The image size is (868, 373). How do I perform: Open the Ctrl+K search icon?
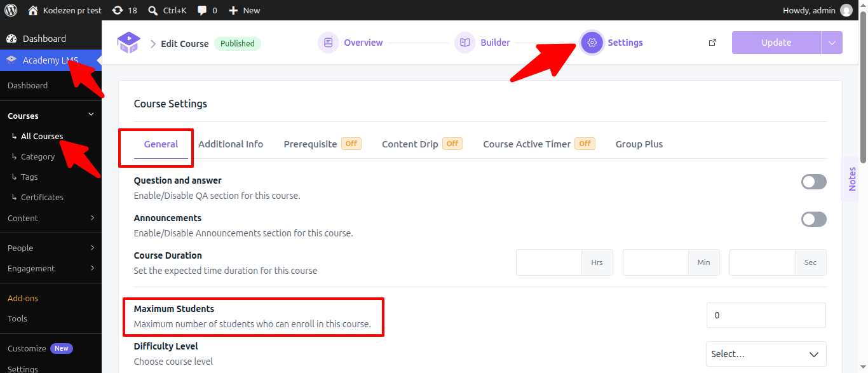[153, 10]
